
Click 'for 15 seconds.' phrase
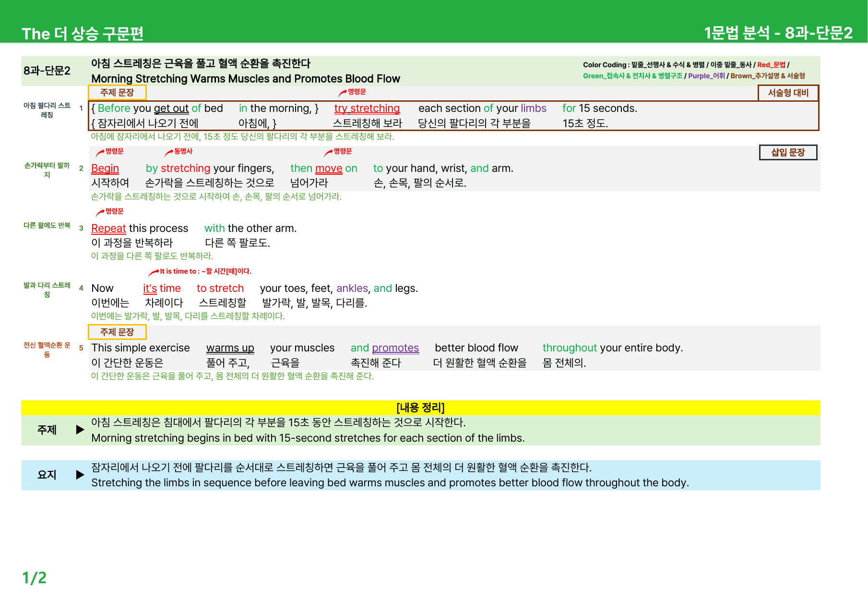600,108
